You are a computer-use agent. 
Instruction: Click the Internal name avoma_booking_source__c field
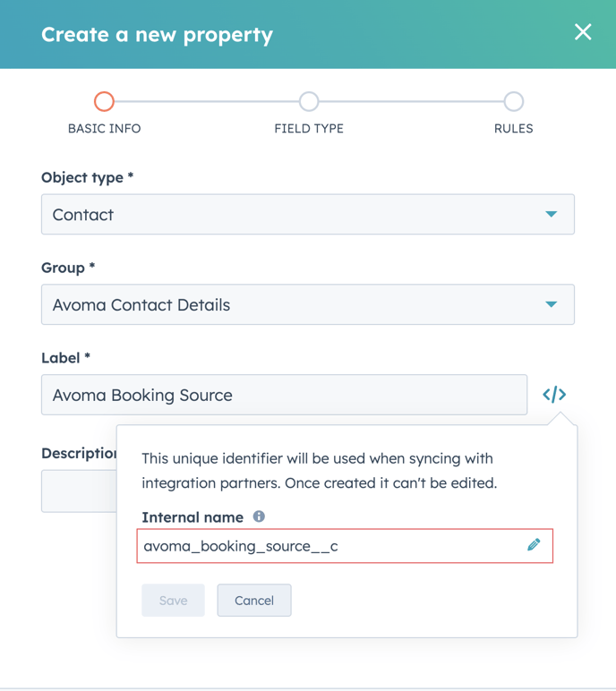[x=345, y=546]
